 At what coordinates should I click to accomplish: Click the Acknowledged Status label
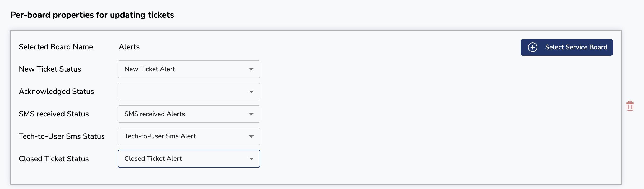pos(56,91)
